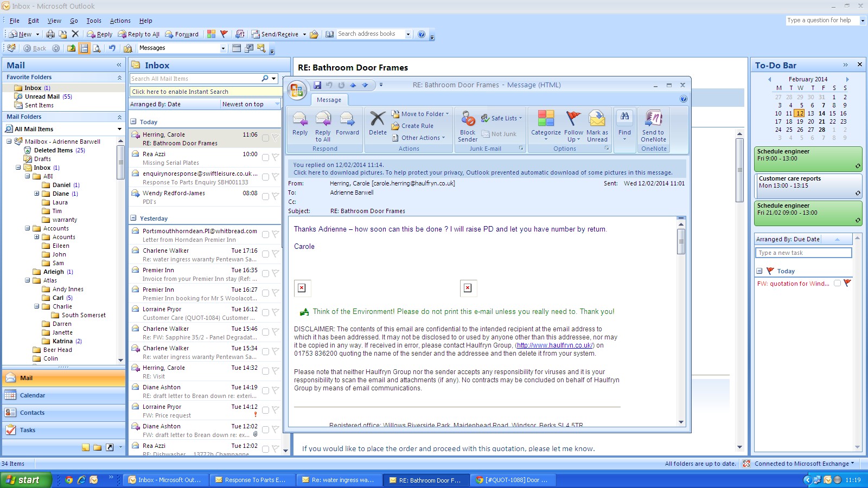This screenshot has height=488, width=868.
Task: Toggle category box for Rea Azzi 10:00 email
Action: pyautogui.click(x=265, y=158)
